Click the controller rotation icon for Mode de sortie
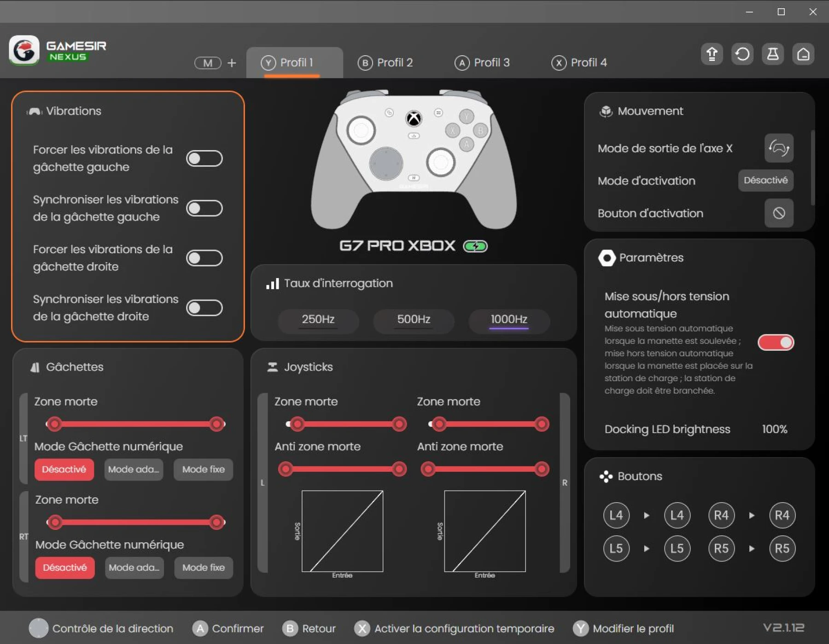 tap(778, 148)
